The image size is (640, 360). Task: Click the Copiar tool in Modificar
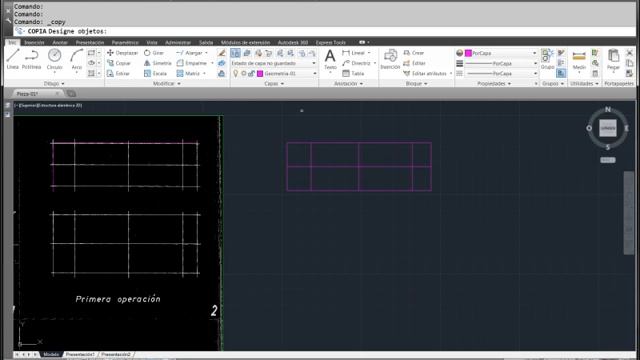click(x=119, y=63)
